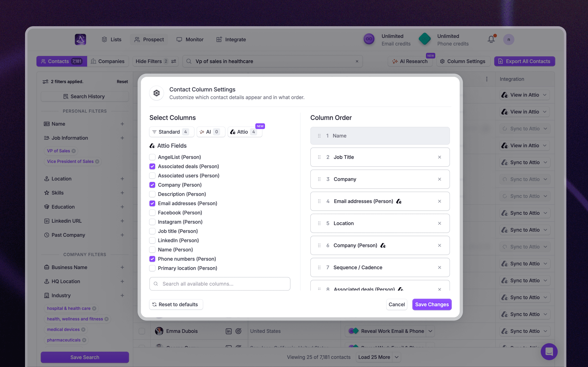588x367 pixels.
Task: Switch to the Attio columns tab
Action: tap(245, 132)
